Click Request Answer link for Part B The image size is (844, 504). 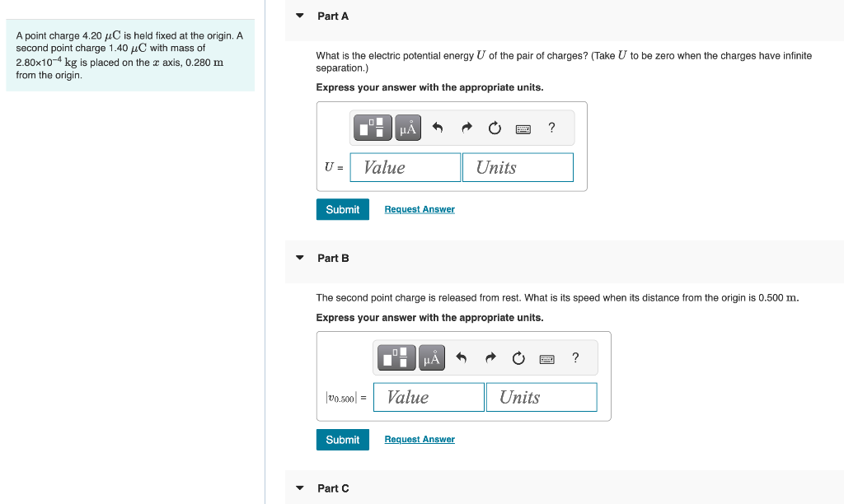(x=420, y=440)
